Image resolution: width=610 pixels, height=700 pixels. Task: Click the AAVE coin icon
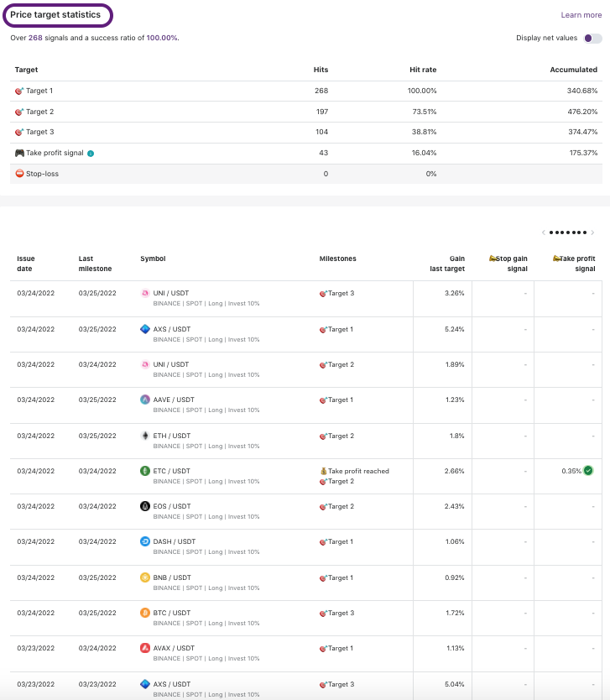tap(145, 400)
